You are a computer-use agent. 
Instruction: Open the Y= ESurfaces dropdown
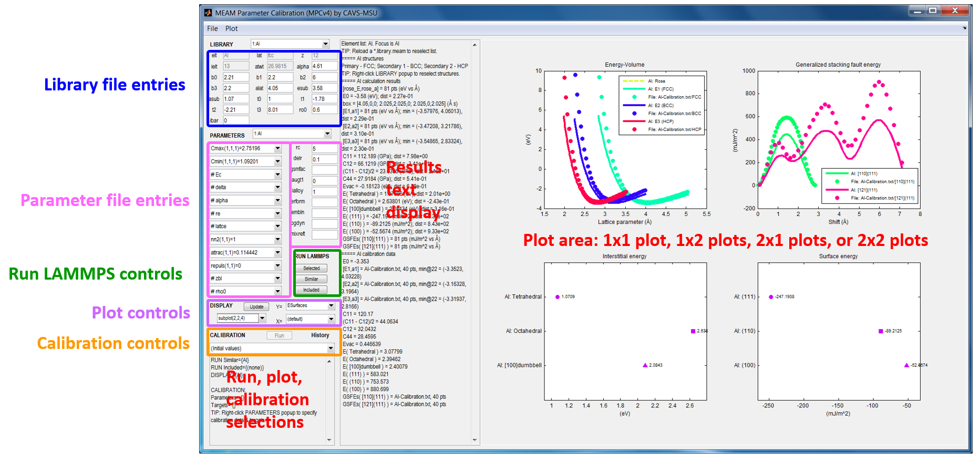331,306
